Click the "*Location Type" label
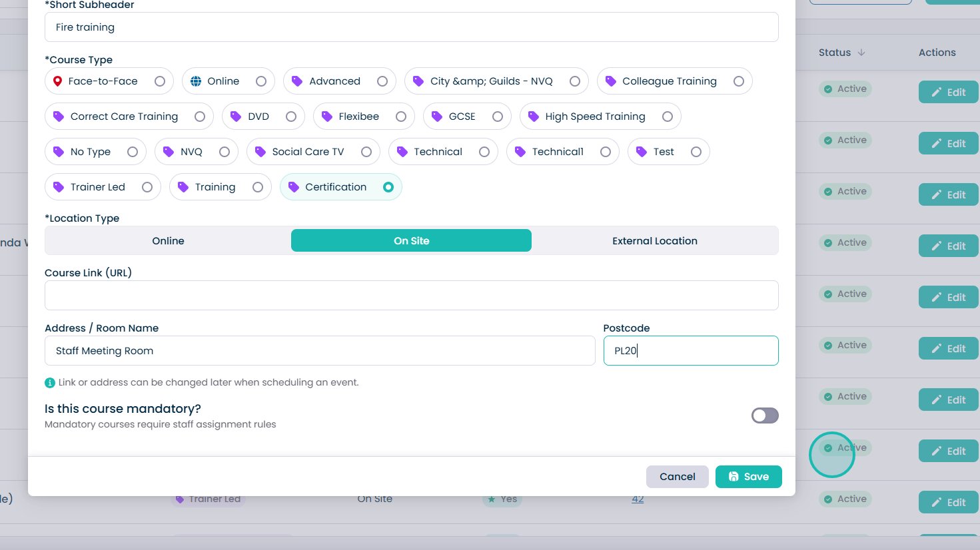Image resolution: width=980 pixels, height=550 pixels. point(82,218)
